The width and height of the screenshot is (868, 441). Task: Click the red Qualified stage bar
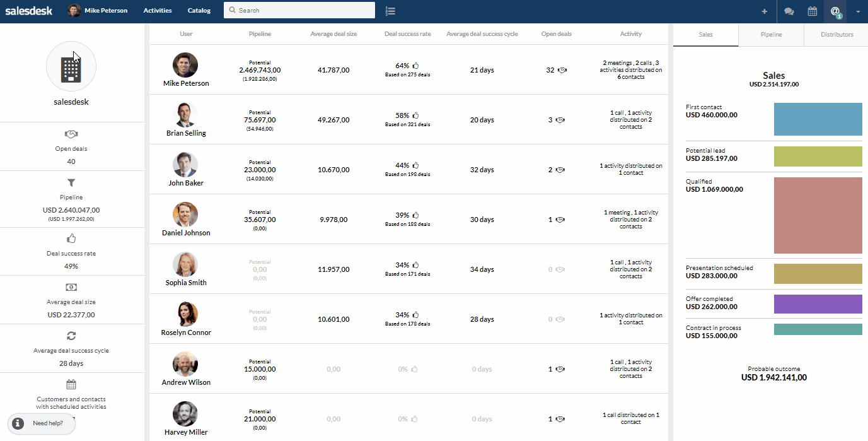(818, 215)
